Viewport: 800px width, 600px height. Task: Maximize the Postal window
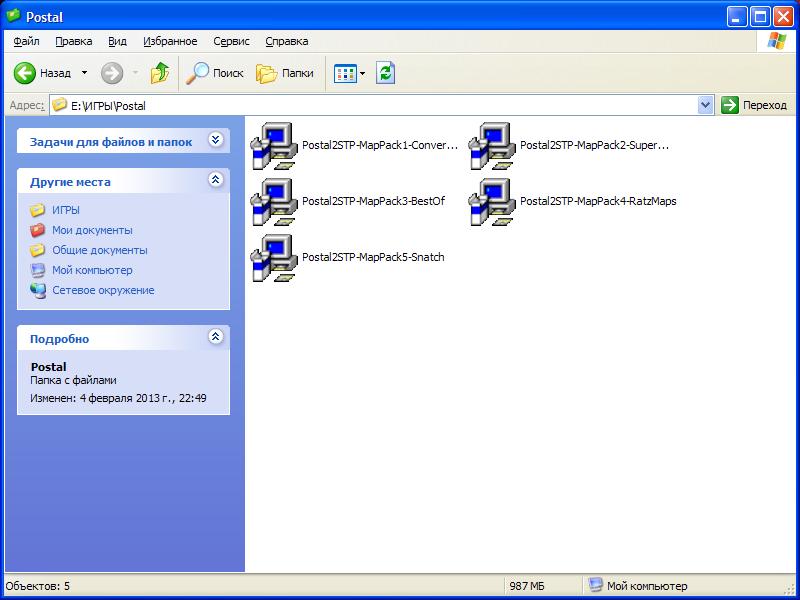(x=760, y=17)
